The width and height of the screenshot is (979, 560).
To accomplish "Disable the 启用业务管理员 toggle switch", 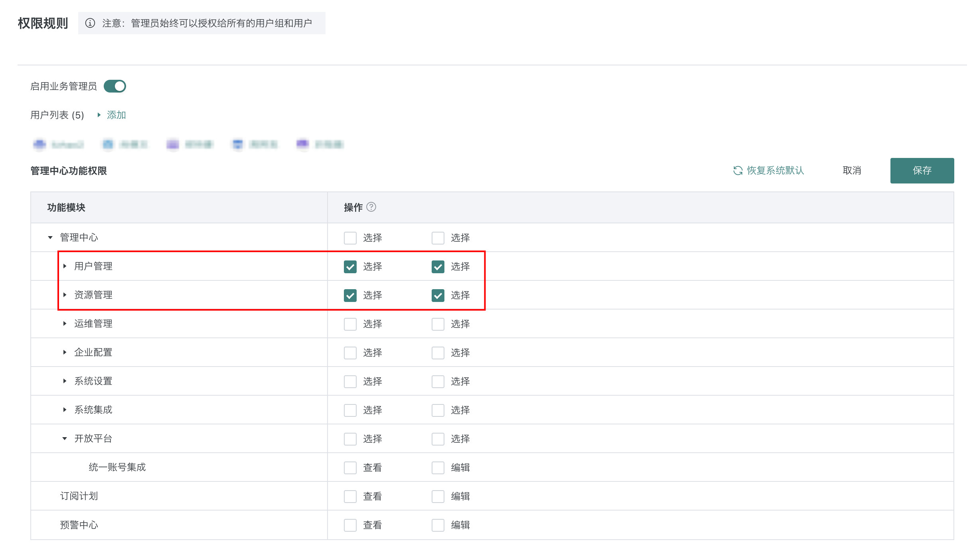I will [115, 86].
